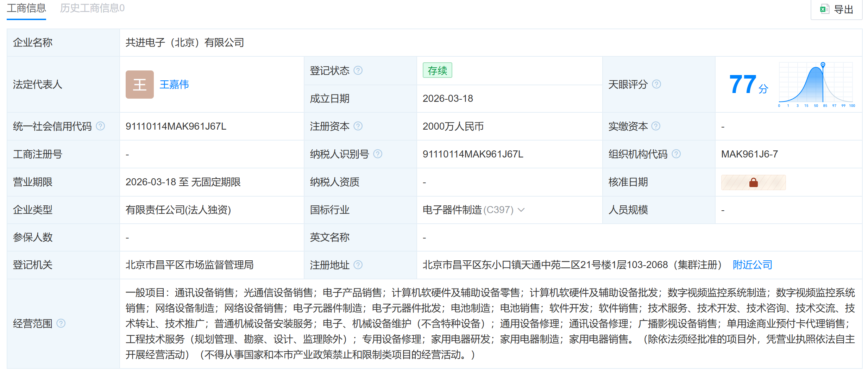Click help icon beside 注册资本

[358, 126]
